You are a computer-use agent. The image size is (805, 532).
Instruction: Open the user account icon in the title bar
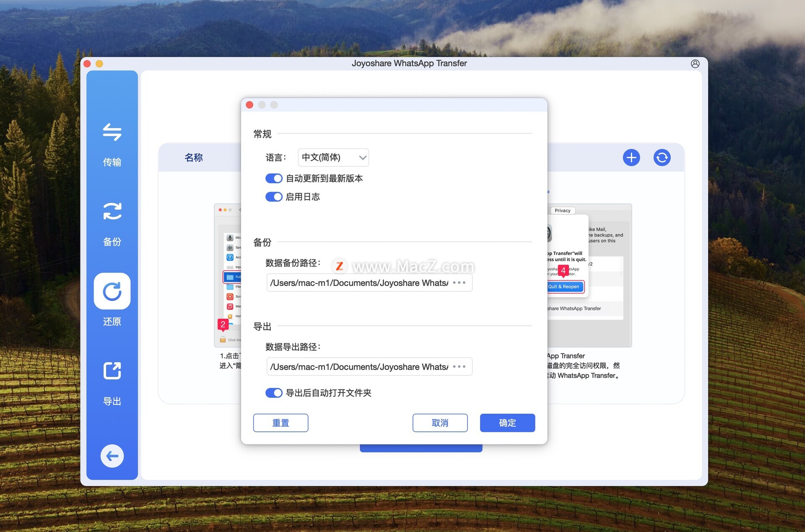(695, 64)
